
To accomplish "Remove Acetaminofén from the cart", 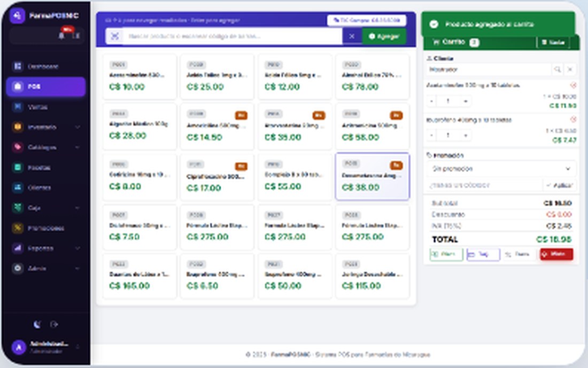I will tap(572, 85).
